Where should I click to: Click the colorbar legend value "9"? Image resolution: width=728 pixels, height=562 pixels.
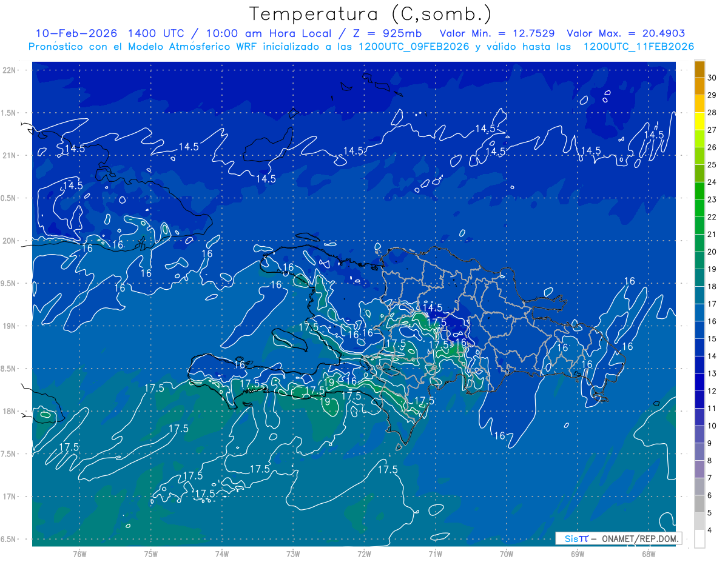click(710, 443)
